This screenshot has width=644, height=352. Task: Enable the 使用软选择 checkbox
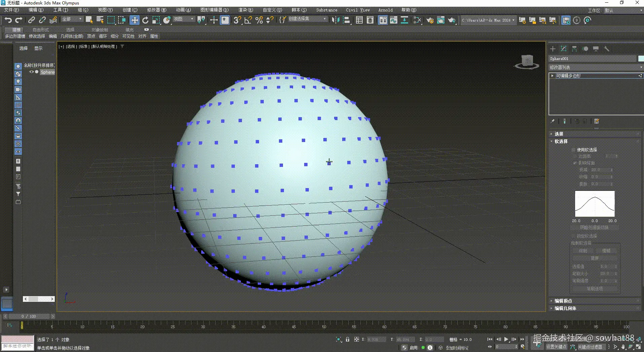tap(574, 150)
